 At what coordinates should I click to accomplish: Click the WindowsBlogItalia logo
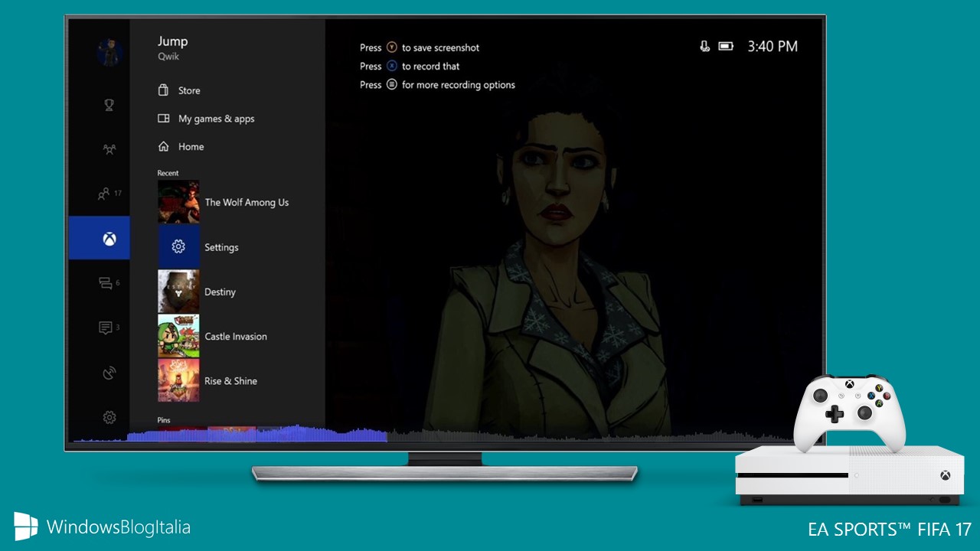(x=102, y=527)
